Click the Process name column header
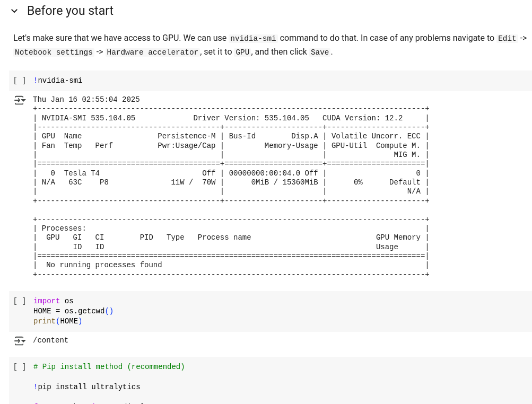This screenshot has width=532, height=404. coord(224,238)
